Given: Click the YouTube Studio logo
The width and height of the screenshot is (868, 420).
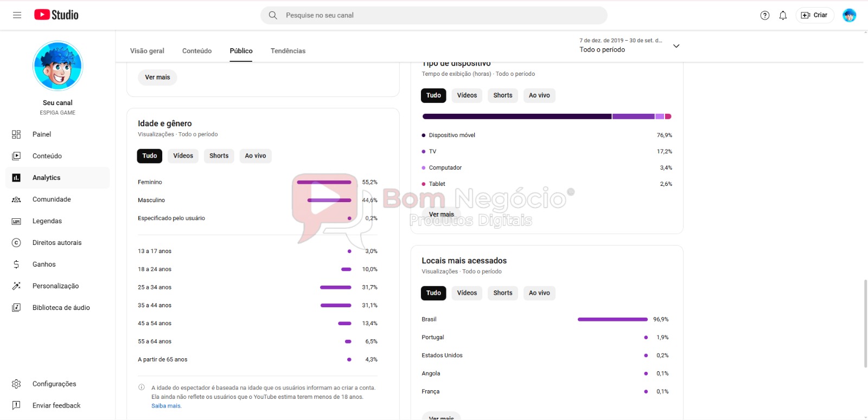Looking at the screenshot, I should click(x=56, y=15).
